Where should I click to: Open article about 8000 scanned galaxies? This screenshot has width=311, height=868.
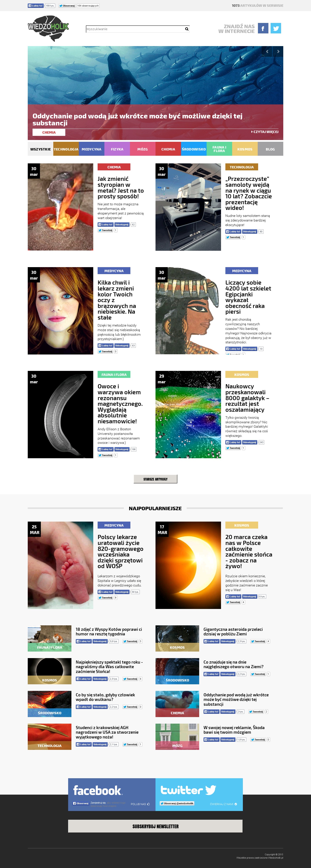247,398
